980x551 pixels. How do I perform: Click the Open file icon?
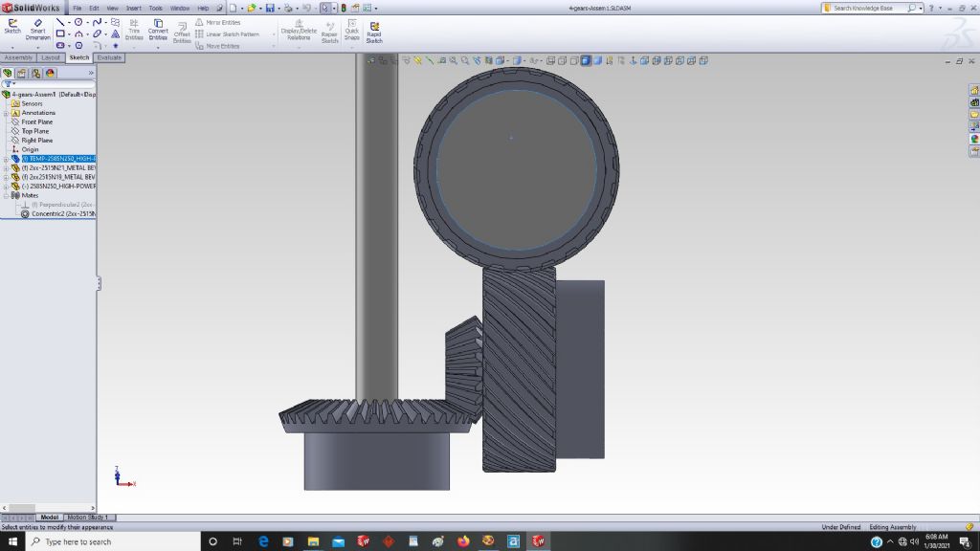[252, 8]
